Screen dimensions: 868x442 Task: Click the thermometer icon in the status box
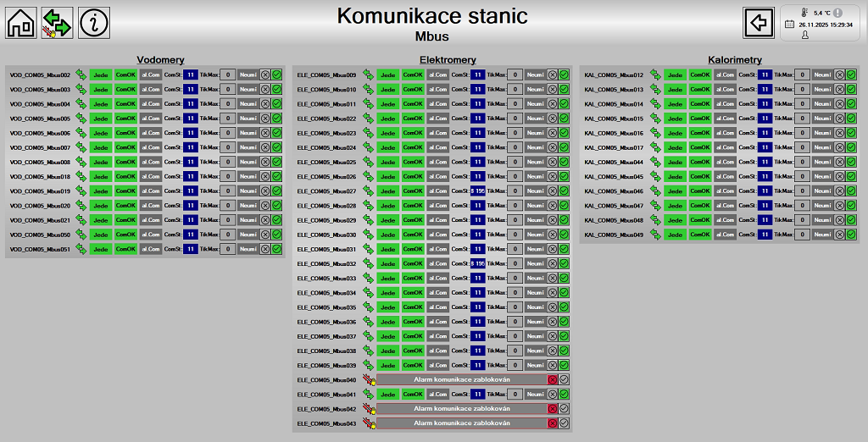point(804,12)
